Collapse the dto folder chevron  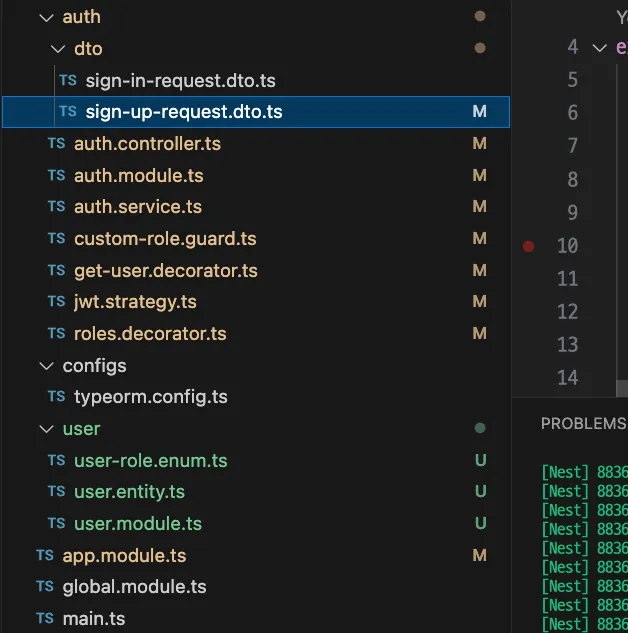click(x=57, y=49)
